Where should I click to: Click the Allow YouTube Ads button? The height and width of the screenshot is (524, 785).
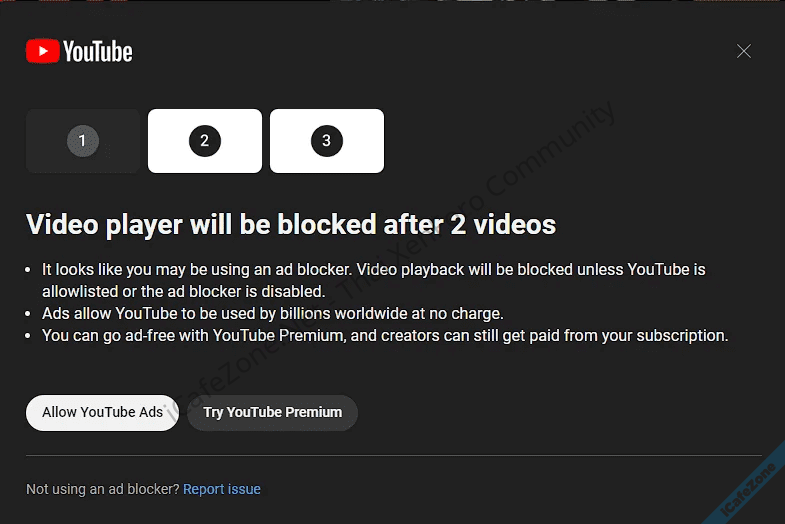click(x=102, y=412)
